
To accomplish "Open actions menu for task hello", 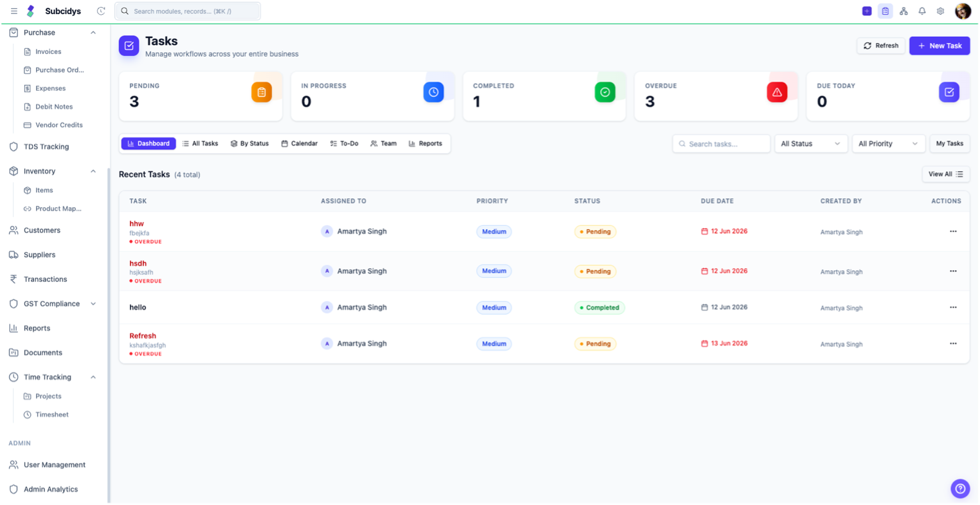I will (x=953, y=308).
